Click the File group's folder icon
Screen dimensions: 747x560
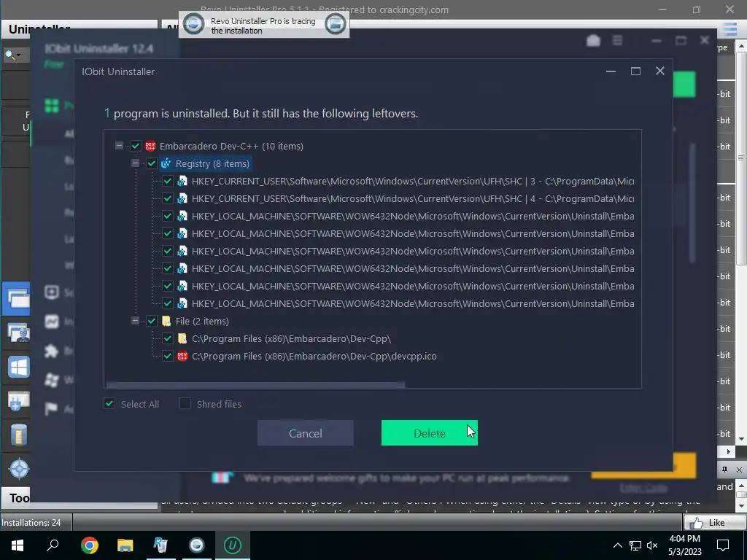coord(166,322)
